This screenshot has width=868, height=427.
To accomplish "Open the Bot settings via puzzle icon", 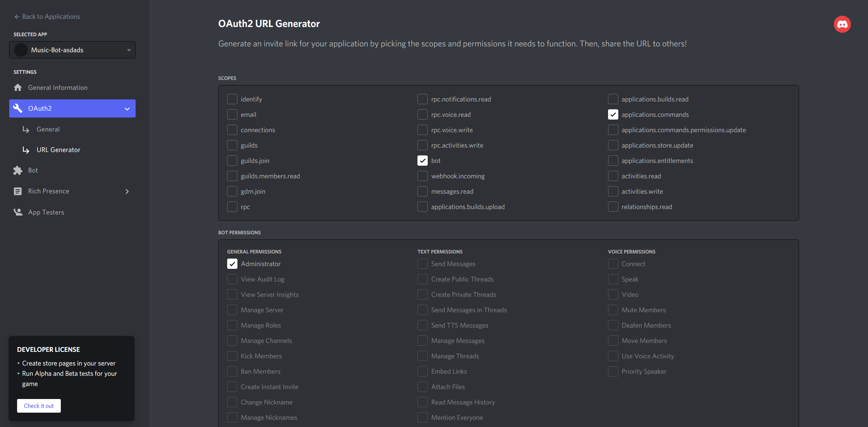I will pyautogui.click(x=18, y=170).
